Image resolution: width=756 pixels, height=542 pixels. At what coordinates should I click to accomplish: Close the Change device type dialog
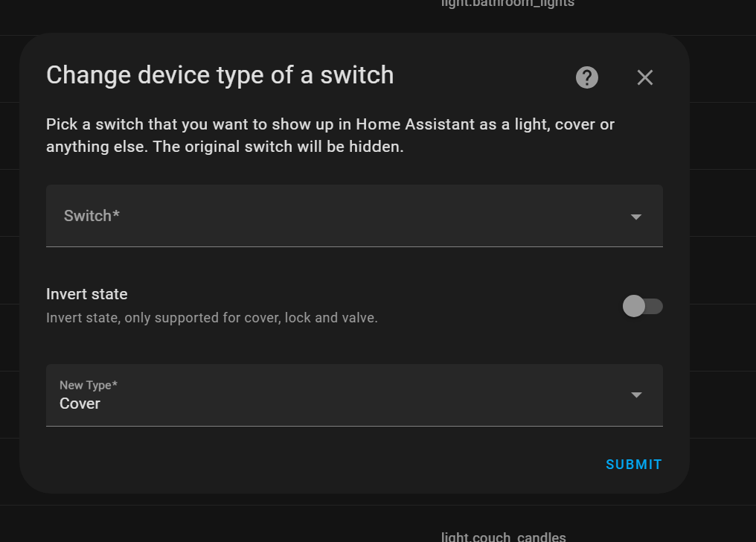pos(644,77)
